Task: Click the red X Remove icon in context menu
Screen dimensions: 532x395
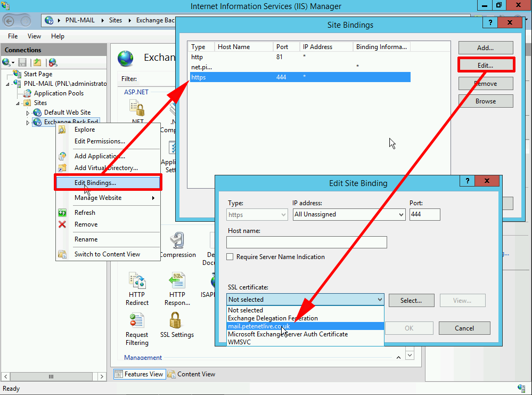Action: [62, 224]
